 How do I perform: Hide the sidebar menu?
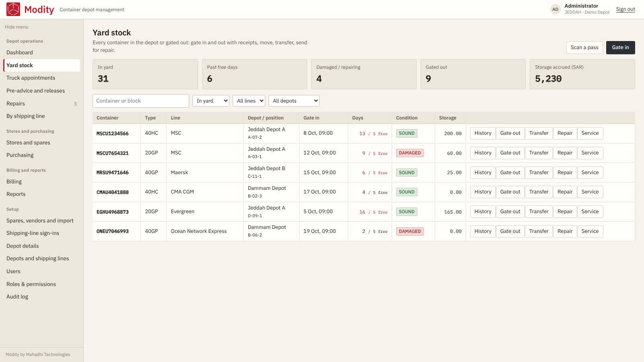click(17, 27)
